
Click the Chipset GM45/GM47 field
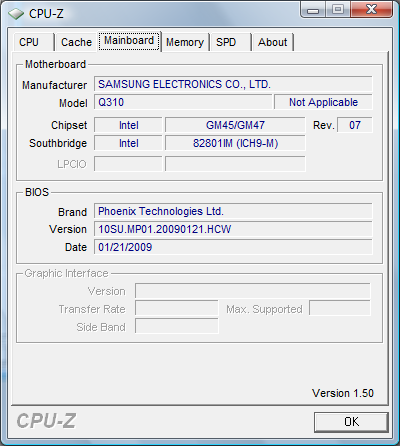[x=235, y=125]
